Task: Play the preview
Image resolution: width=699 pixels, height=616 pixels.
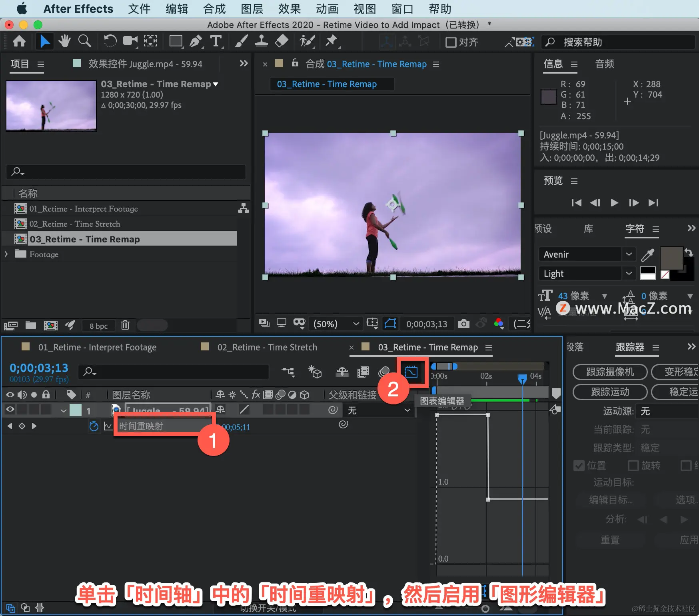Action: click(x=614, y=203)
